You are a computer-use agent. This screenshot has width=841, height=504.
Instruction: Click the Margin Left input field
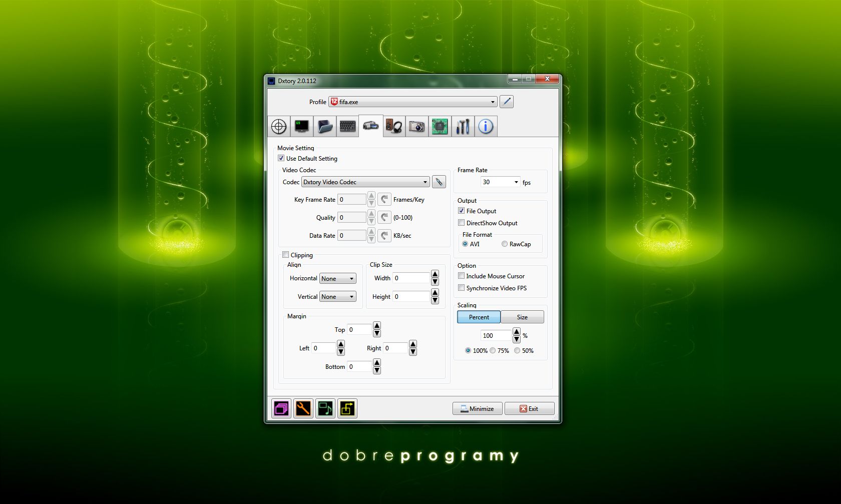tap(324, 348)
